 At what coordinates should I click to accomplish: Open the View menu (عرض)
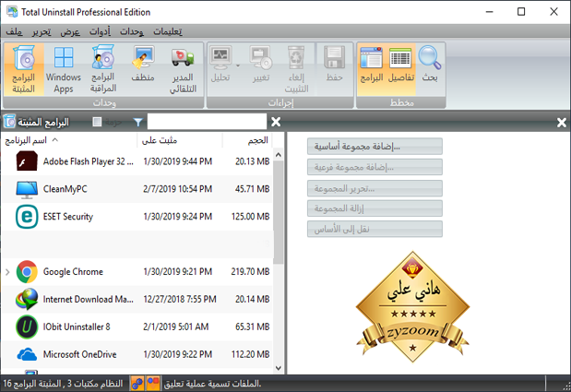point(70,31)
